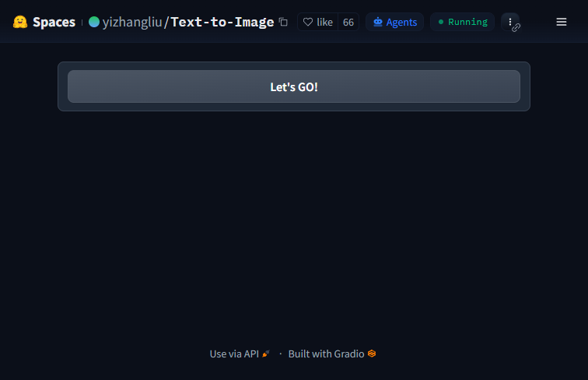
Task: Open the Agents button
Action: 395,22
